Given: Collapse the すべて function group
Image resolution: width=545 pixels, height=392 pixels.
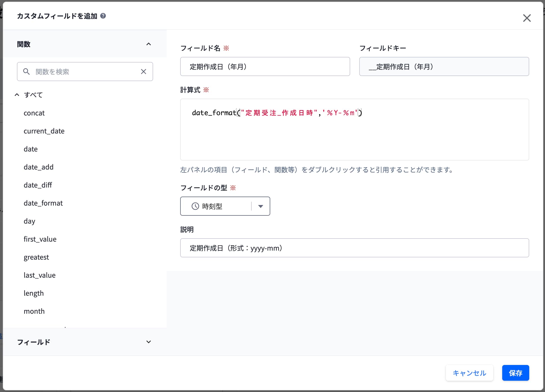Looking at the screenshot, I should pyautogui.click(x=17, y=95).
